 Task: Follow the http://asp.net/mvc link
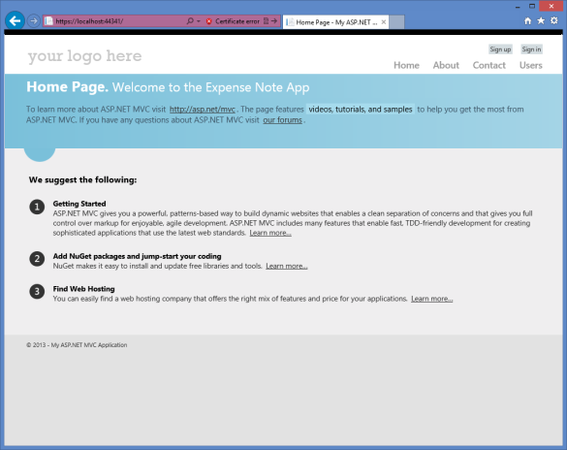coord(202,109)
